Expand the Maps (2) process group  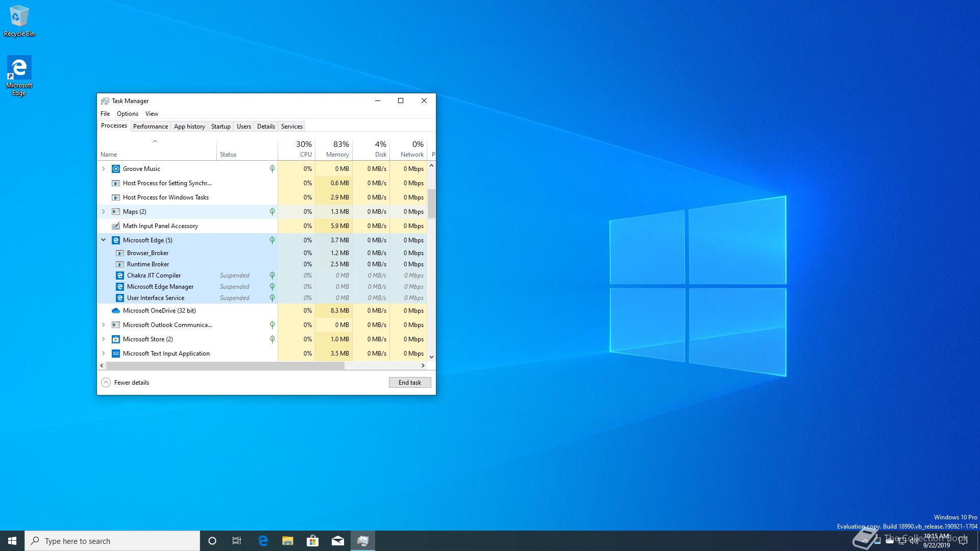point(104,212)
